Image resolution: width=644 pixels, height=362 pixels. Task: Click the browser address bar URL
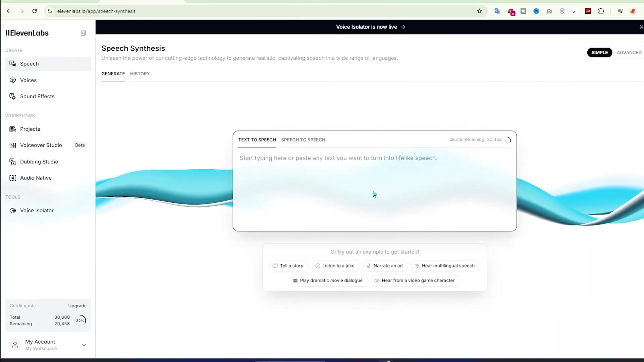96,11
